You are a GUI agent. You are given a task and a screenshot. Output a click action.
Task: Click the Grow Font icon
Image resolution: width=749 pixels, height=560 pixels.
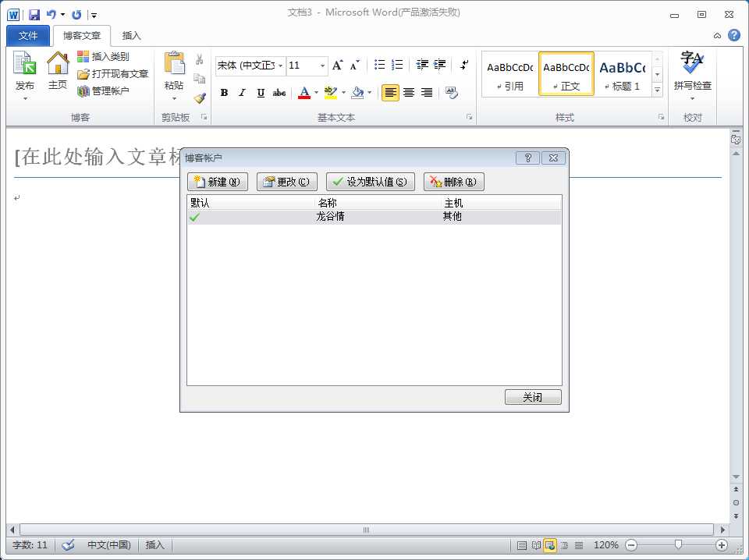point(337,66)
